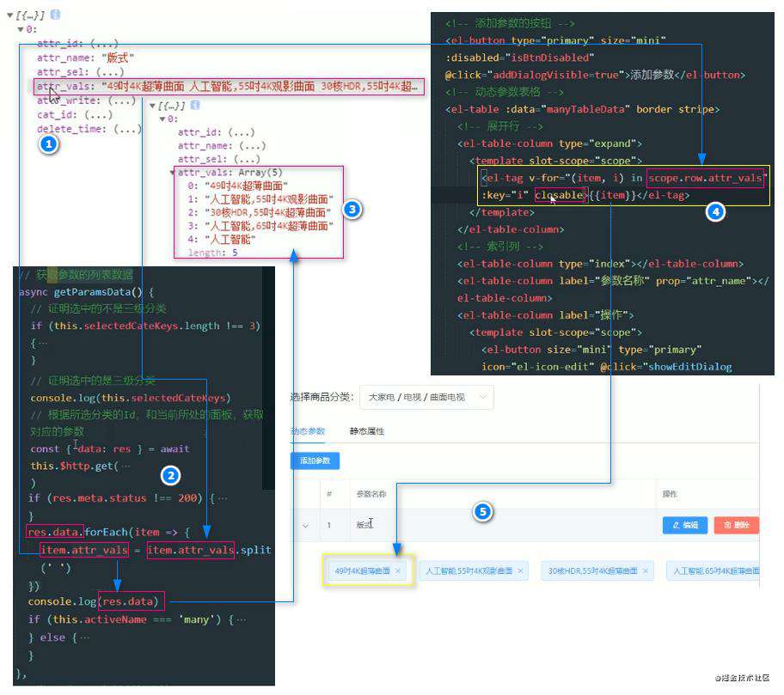Image resolution: width=784 pixels, height=695 pixels.
Task: Collapse the [{…}] array that contains attr_vals Array(5)
Action: pyautogui.click(x=152, y=106)
